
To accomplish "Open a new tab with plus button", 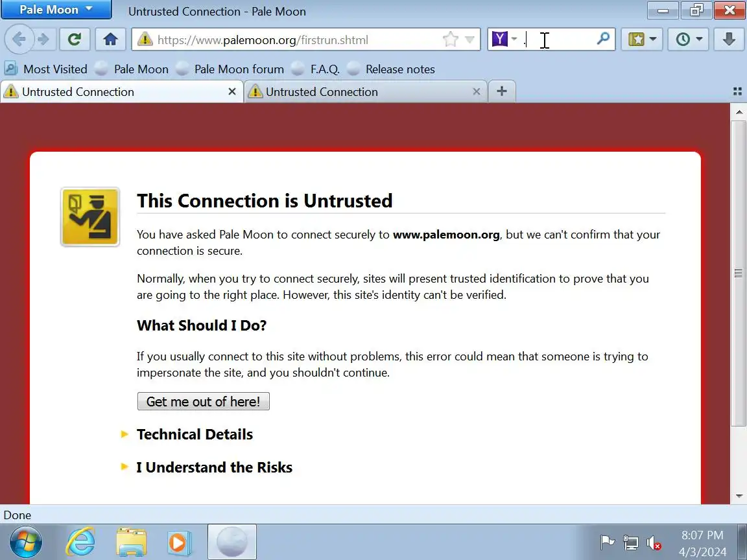I will 502,91.
